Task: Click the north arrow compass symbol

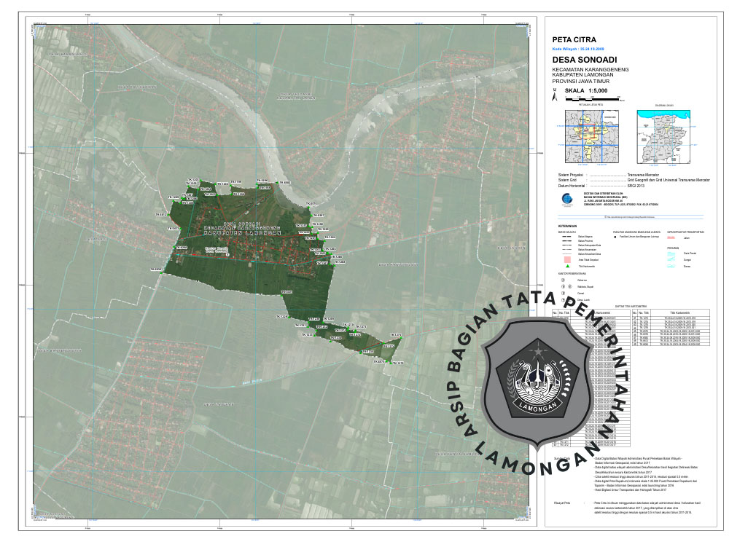Action: point(555,95)
